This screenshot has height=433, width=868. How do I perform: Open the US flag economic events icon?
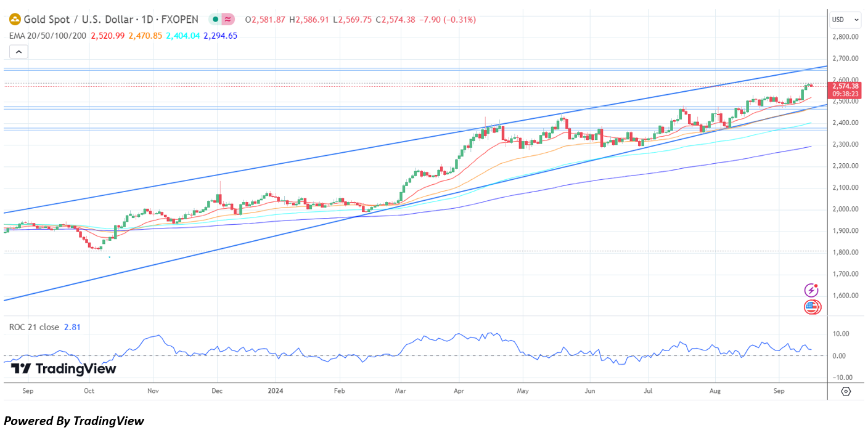812,307
